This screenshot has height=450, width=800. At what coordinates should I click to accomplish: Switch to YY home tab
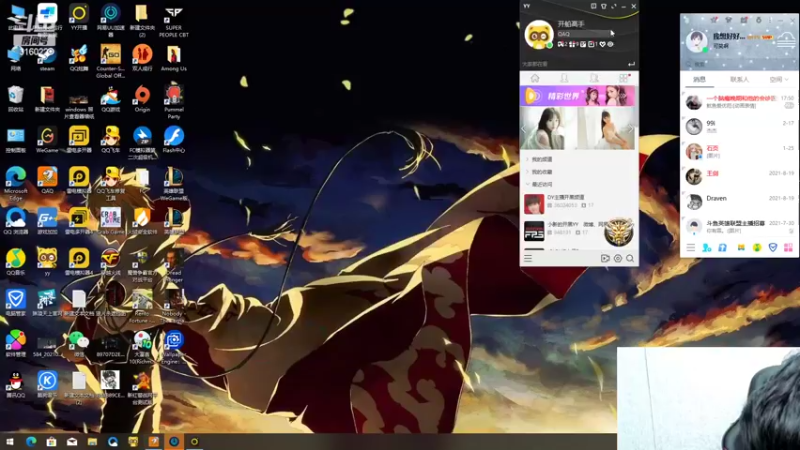535,78
